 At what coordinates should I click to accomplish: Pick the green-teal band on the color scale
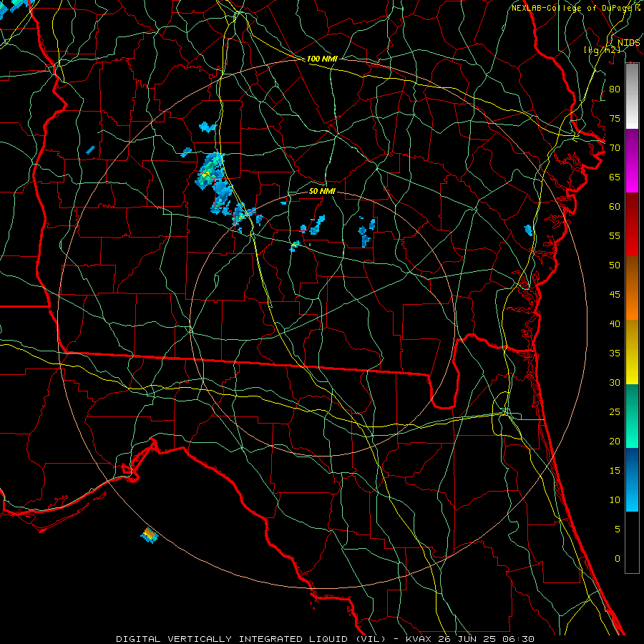(x=632, y=416)
